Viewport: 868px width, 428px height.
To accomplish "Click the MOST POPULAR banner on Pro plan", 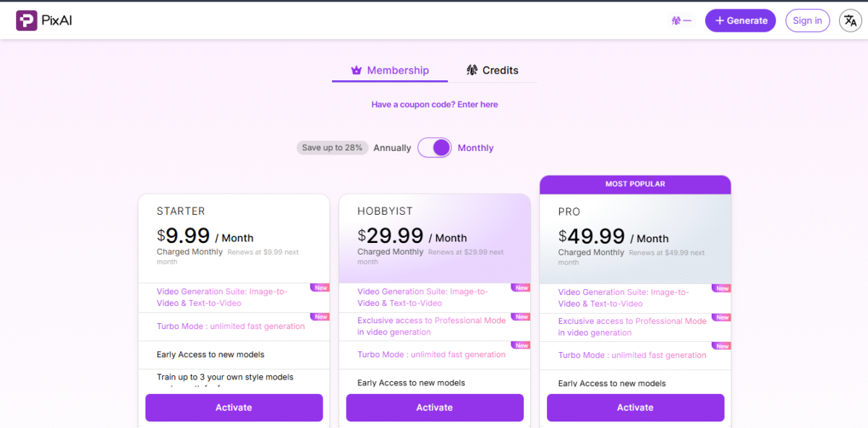I will 635,184.
